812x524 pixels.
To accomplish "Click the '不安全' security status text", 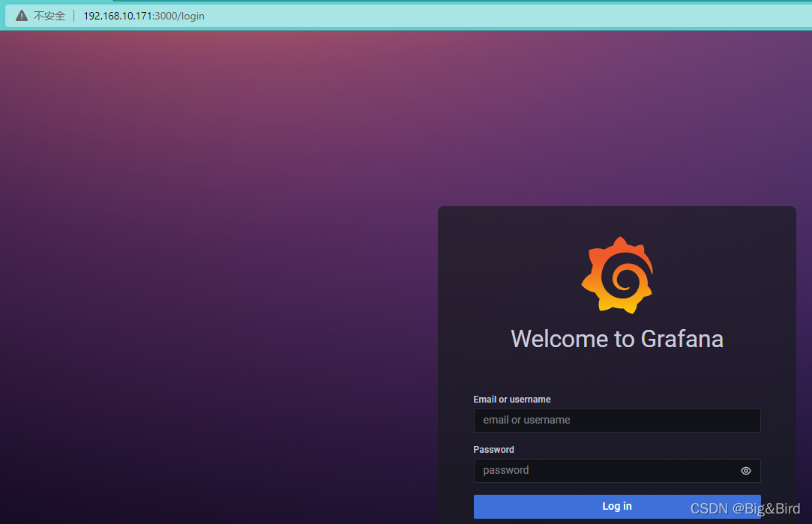I will click(49, 16).
